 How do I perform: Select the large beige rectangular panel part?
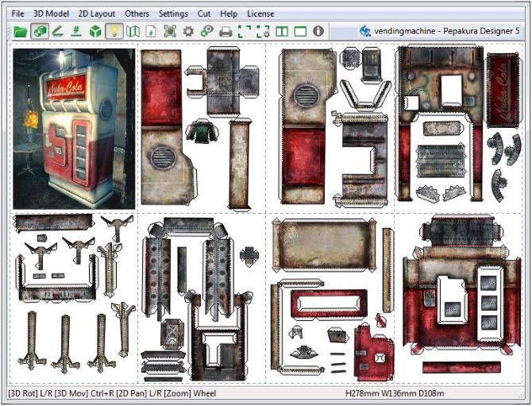pos(324,245)
